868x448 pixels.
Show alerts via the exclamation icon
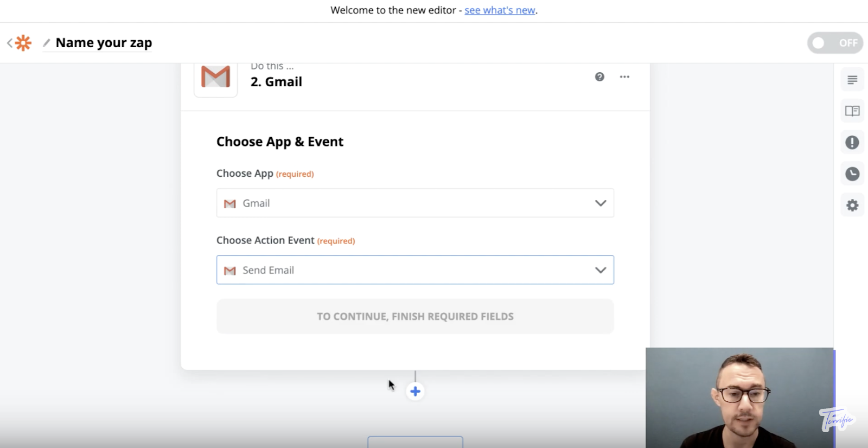point(852,142)
